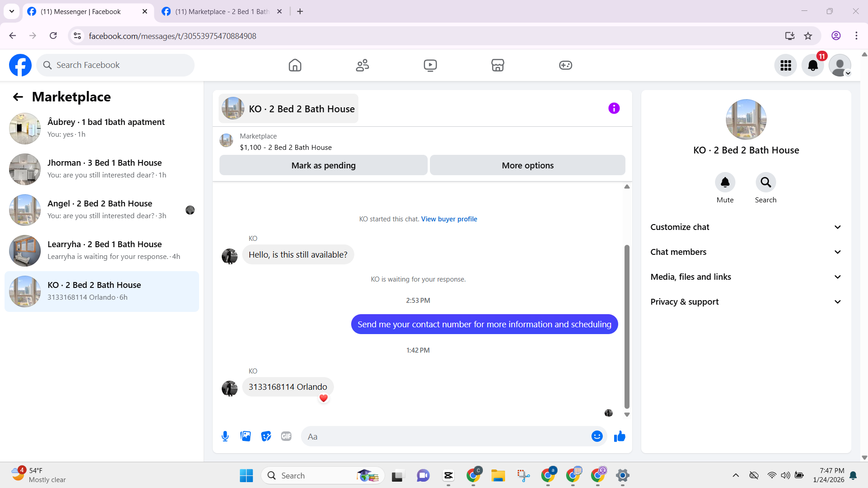Mute this conversation with bell button
Viewport: 868px width, 488px height.
pos(725,182)
